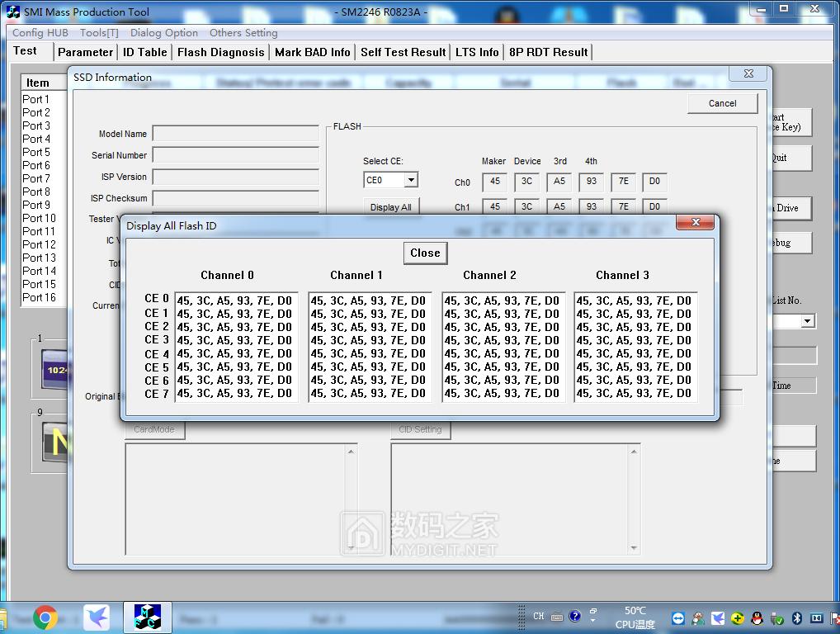Switch to the Parameter tab
840x634 pixels.
coord(86,52)
